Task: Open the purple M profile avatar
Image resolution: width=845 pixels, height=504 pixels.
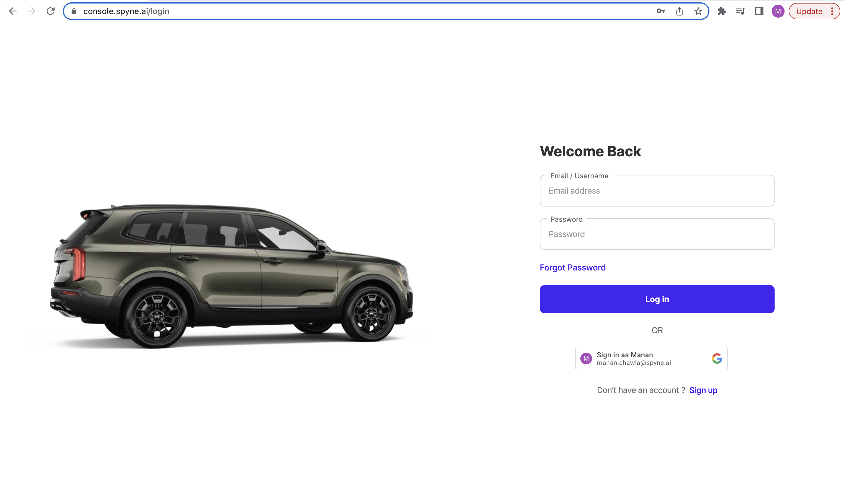Action: (778, 11)
